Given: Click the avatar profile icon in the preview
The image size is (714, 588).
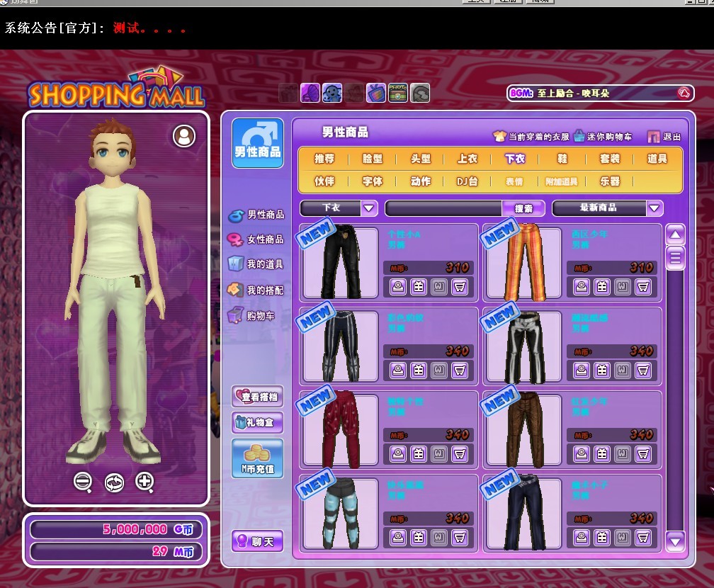Looking at the screenshot, I should (184, 136).
